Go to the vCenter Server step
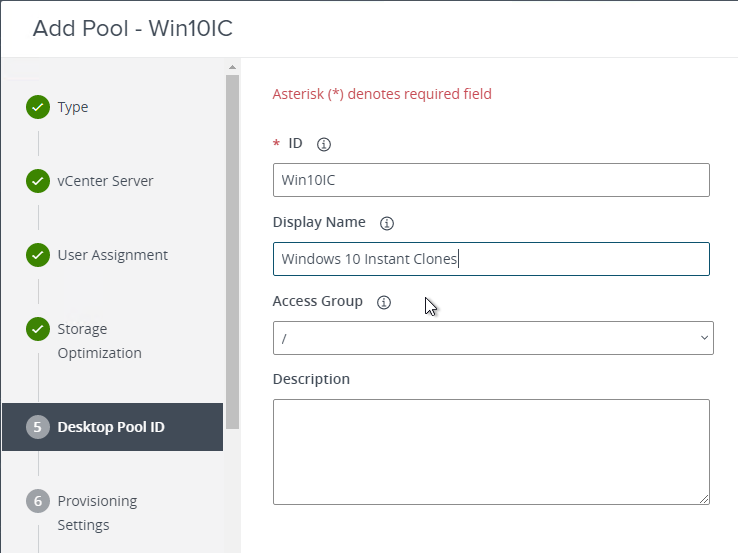 tap(105, 181)
